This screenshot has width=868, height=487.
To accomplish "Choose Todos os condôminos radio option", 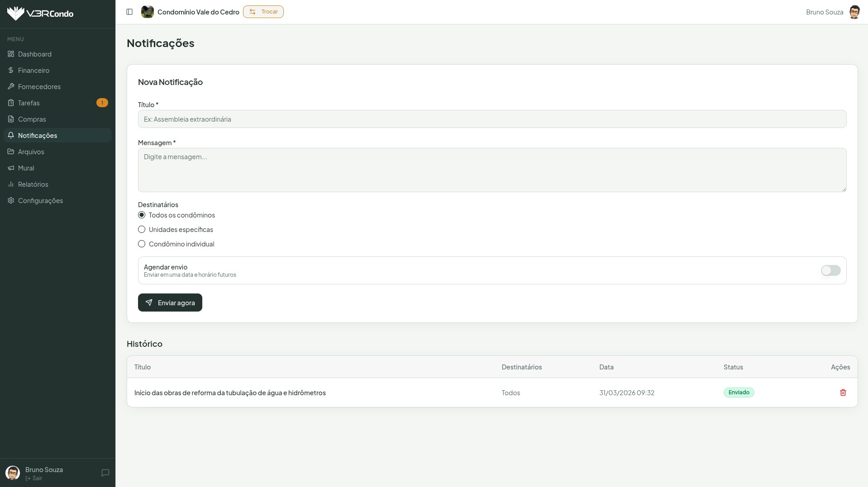I will (142, 215).
